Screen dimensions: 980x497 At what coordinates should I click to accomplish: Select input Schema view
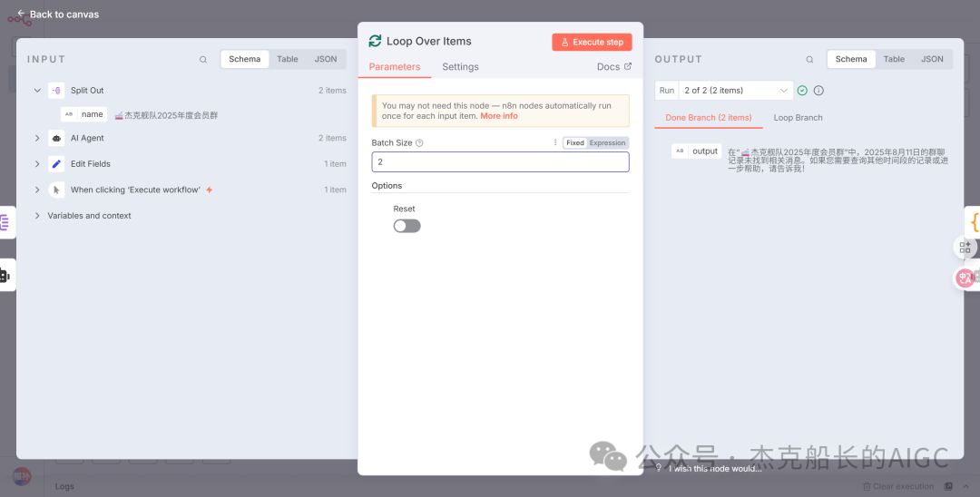[244, 59]
